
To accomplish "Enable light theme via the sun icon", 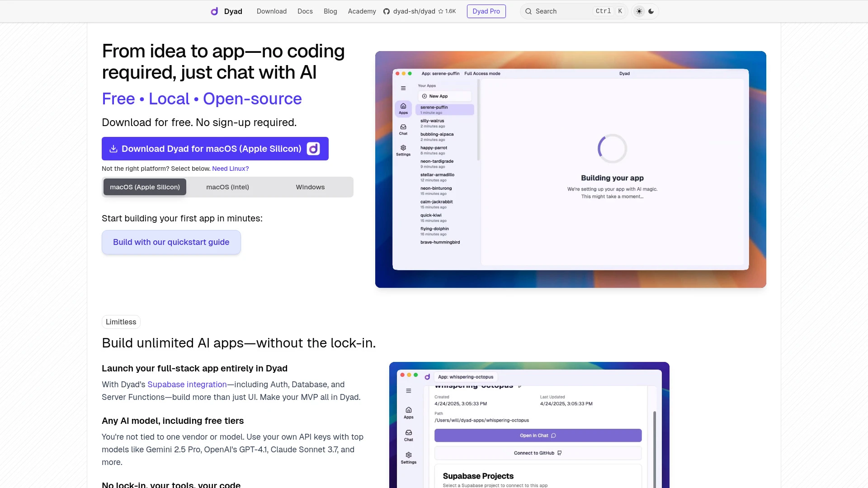I will tap(639, 11).
